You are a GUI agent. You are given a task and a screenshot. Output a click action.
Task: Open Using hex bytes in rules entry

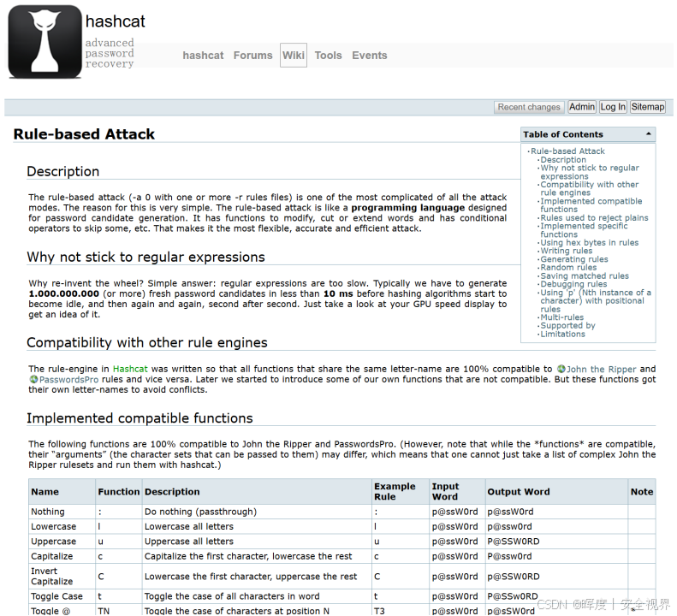coord(590,243)
